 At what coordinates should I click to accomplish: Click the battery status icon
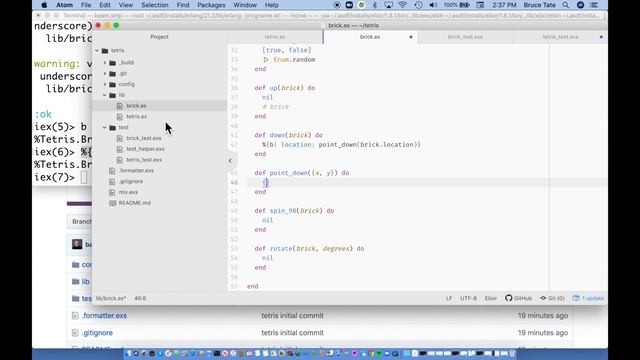[x=464, y=5]
